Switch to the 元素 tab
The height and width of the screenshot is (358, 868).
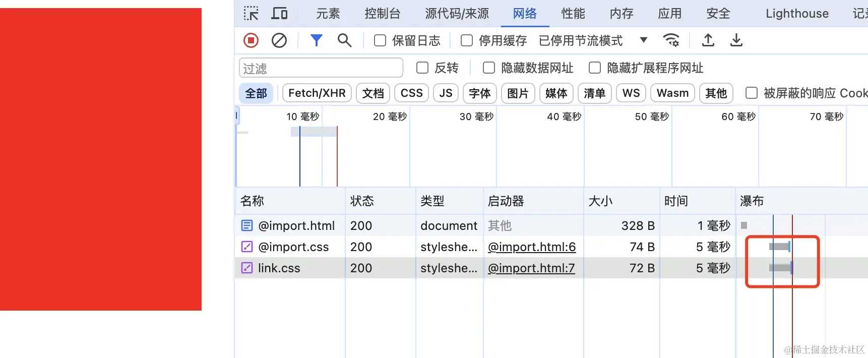click(328, 14)
